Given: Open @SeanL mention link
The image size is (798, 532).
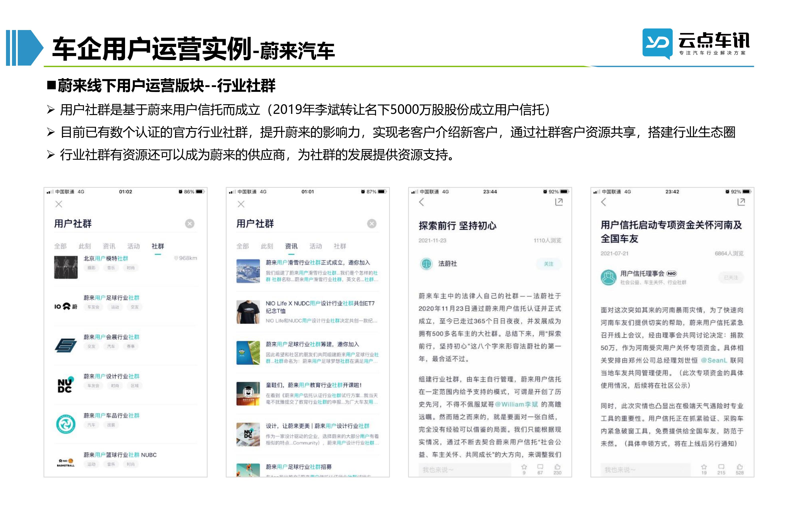Looking at the screenshot, I should [x=714, y=360].
